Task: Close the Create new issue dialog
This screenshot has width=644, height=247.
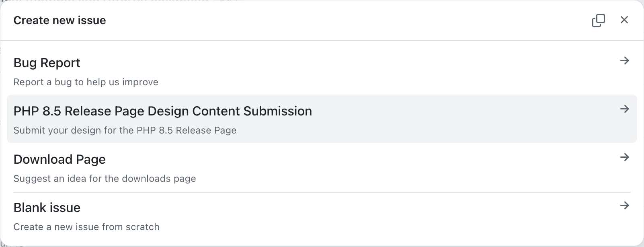Action: click(624, 20)
